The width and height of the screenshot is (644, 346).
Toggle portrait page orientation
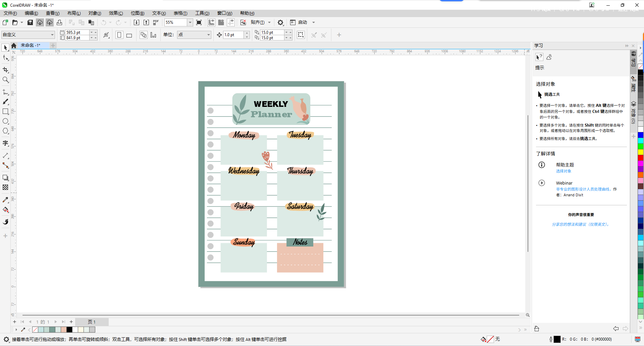coord(119,35)
